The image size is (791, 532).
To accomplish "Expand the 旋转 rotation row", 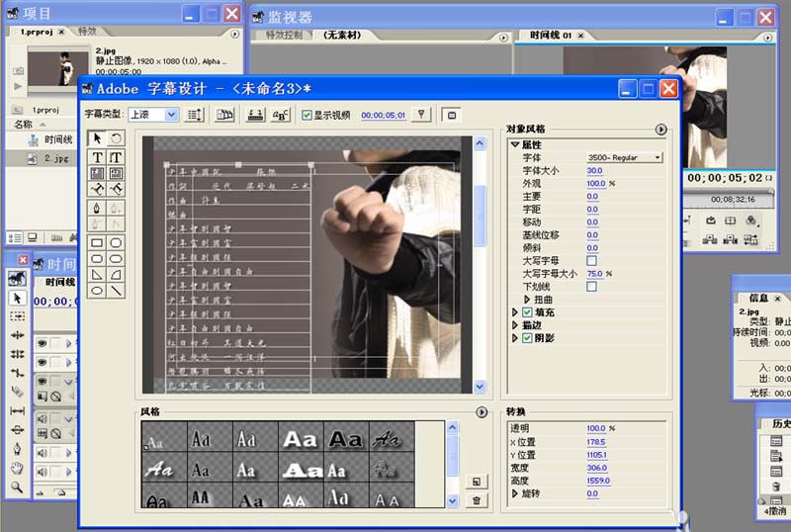I will point(514,493).
